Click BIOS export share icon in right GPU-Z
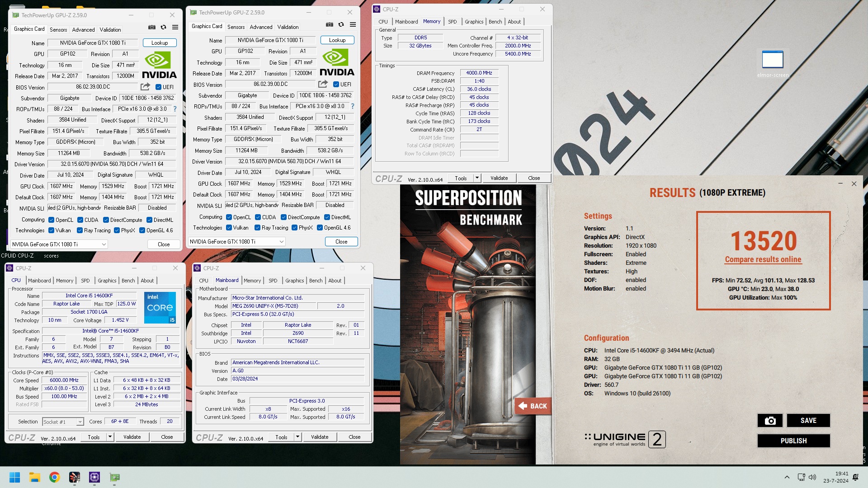The image size is (868, 488). click(323, 84)
